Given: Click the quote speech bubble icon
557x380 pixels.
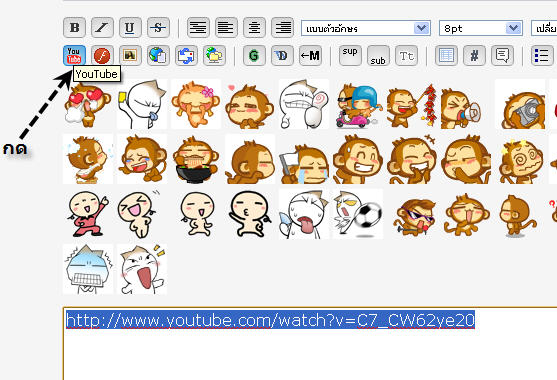Looking at the screenshot, I should (502, 55).
